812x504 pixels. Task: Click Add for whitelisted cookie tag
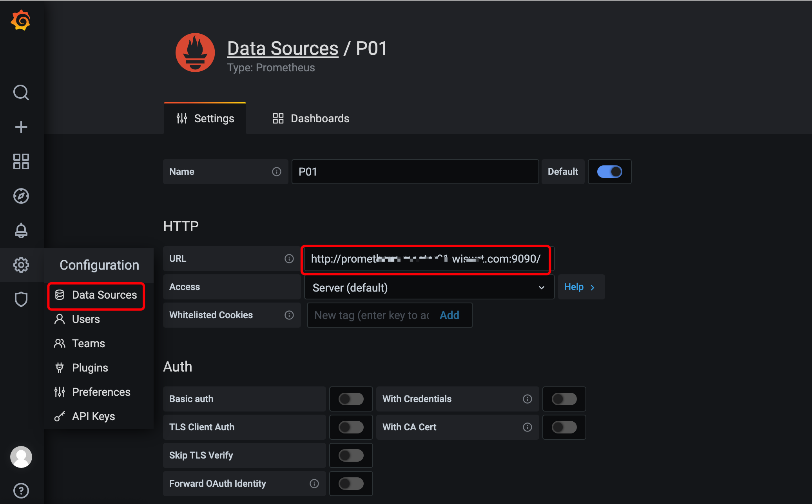click(449, 315)
